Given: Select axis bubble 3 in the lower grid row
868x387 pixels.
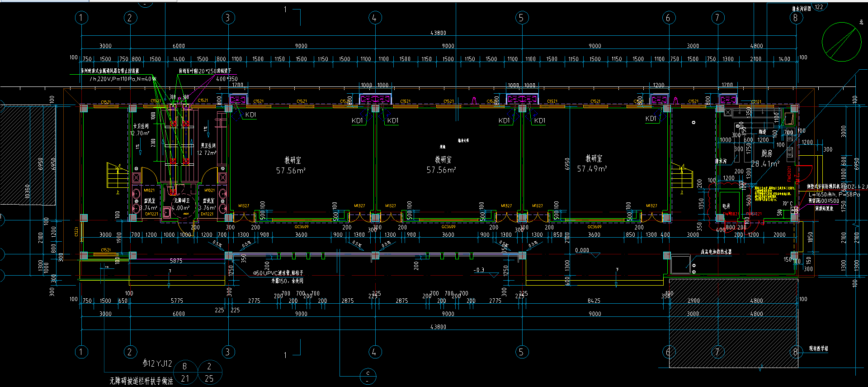Looking at the screenshot, I should 228,352.
